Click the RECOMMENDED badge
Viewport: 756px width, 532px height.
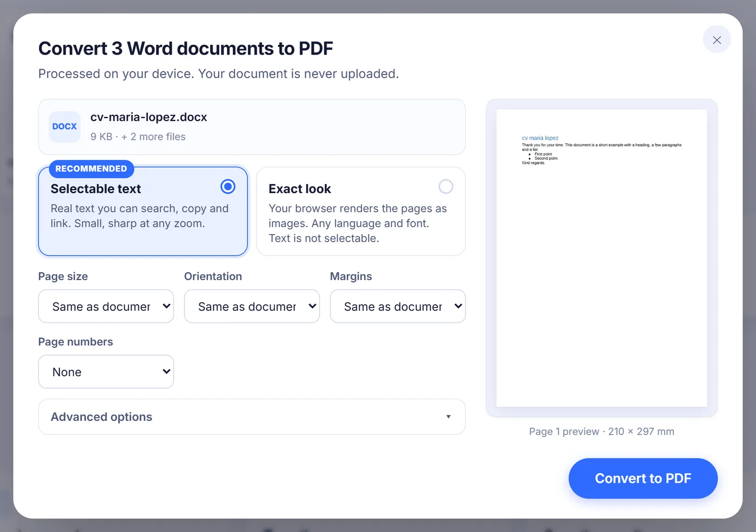coord(91,169)
